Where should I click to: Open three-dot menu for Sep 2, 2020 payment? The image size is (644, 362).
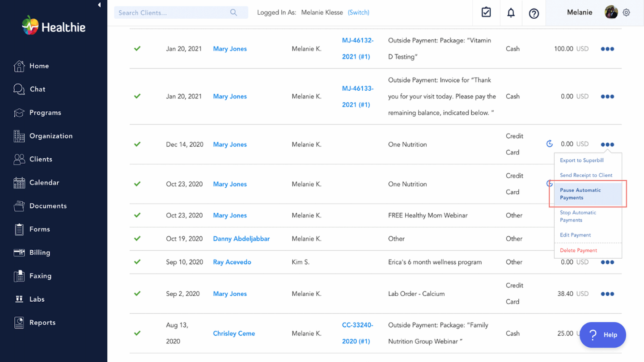tap(607, 294)
